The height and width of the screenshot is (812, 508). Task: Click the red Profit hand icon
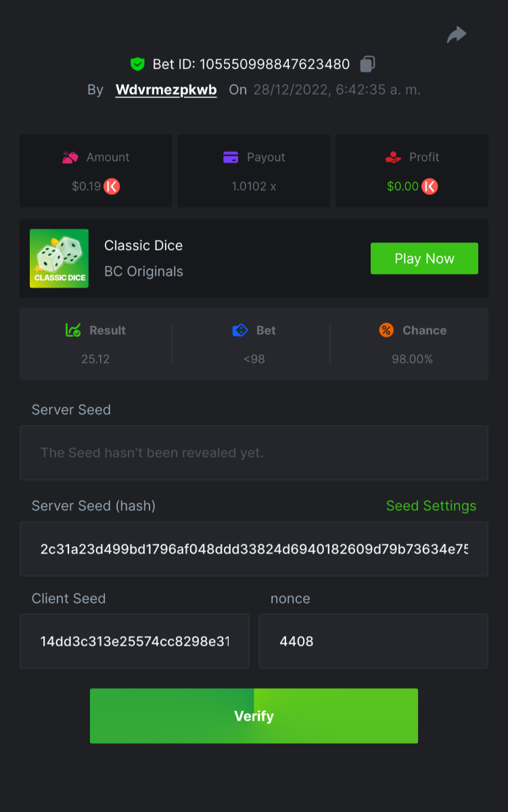pos(393,158)
